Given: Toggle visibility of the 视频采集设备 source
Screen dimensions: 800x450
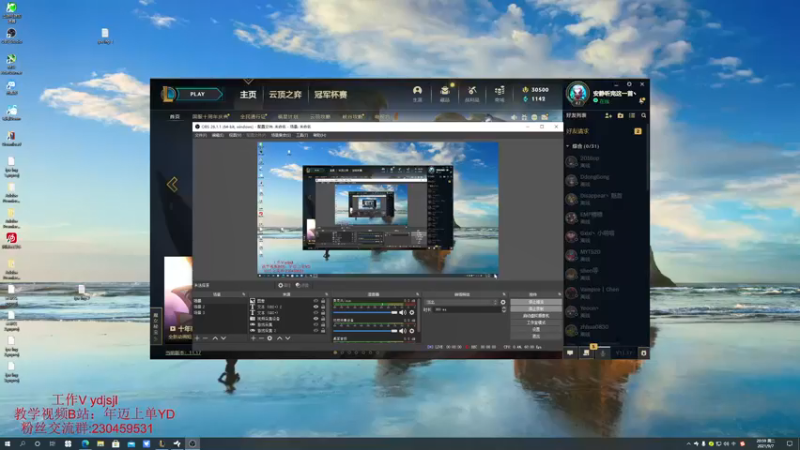Looking at the screenshot, I should point(316,319).
